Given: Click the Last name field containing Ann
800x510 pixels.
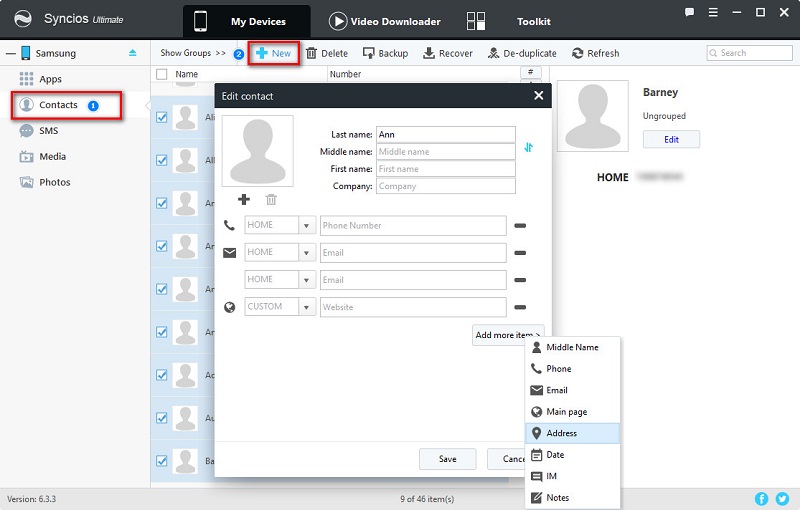Looking at the screenshot, I should point(445,135).
